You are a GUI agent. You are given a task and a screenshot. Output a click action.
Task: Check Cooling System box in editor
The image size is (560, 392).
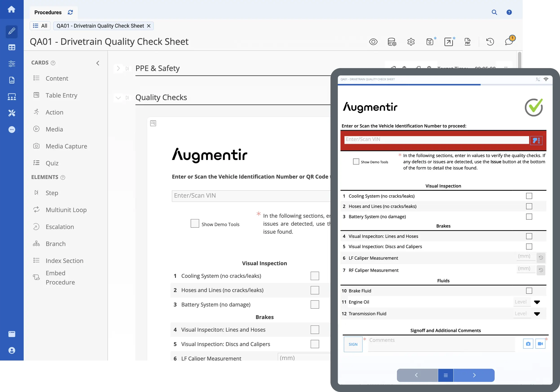click(x=315, y=276)
